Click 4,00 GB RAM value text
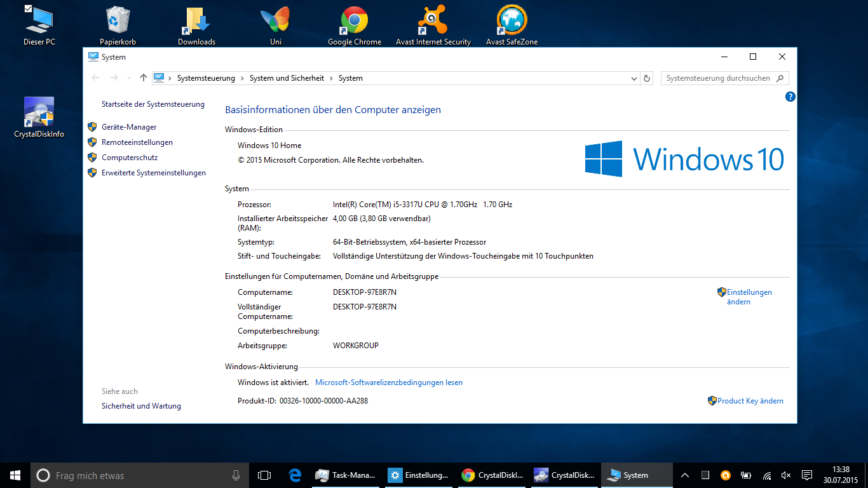 382,219
